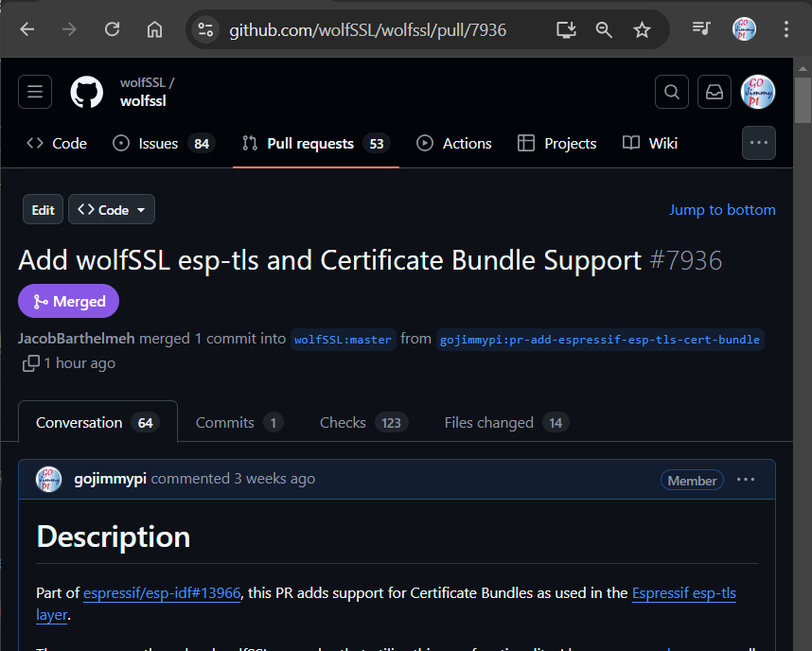Open the GitHub notifications inbox
Image resolution: width=812 pixels, height=651 pixels.
(x=715, y=92)
